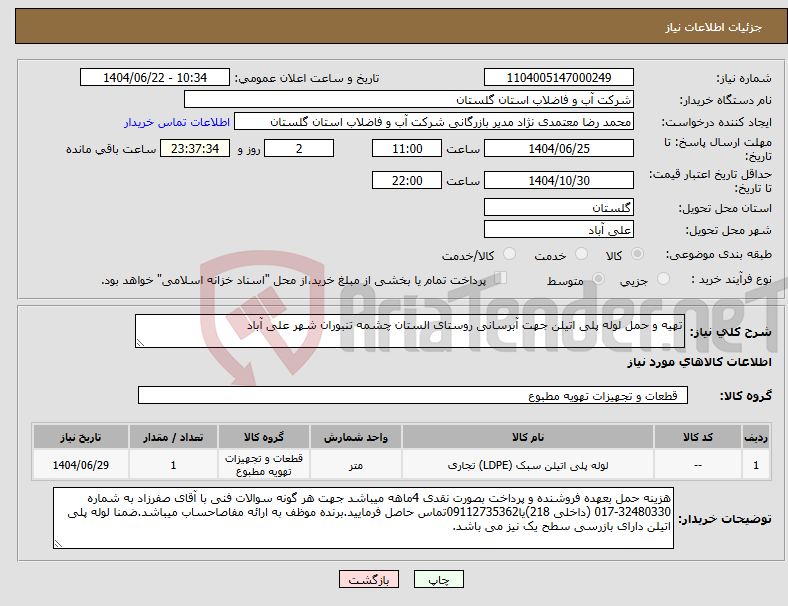Click the price validity date 1404/10/30

pyautogui.click(x=559, y=180)
